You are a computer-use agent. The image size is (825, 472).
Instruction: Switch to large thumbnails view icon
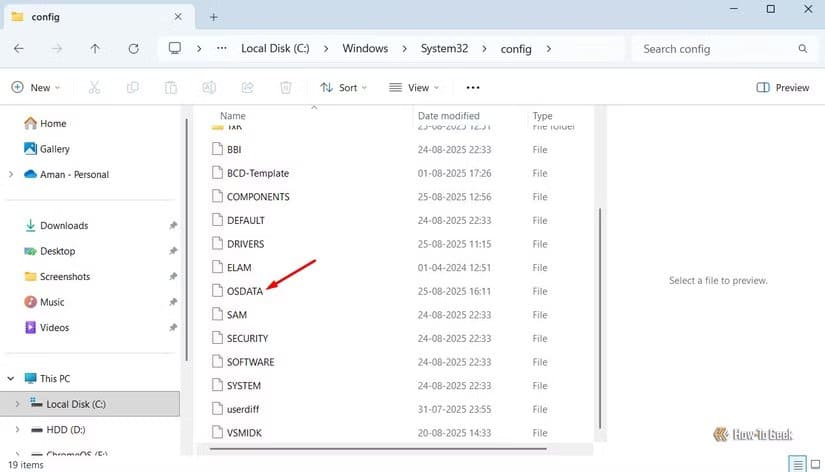click(816, 464)
